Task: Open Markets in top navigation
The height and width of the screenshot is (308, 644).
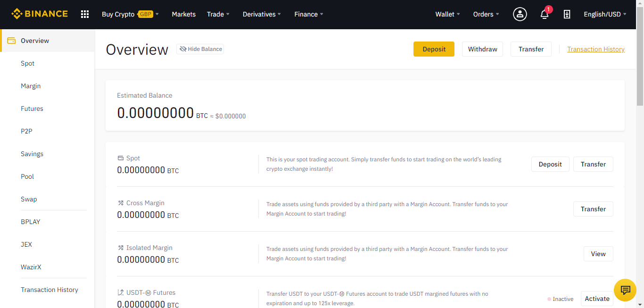Action: 184,14
